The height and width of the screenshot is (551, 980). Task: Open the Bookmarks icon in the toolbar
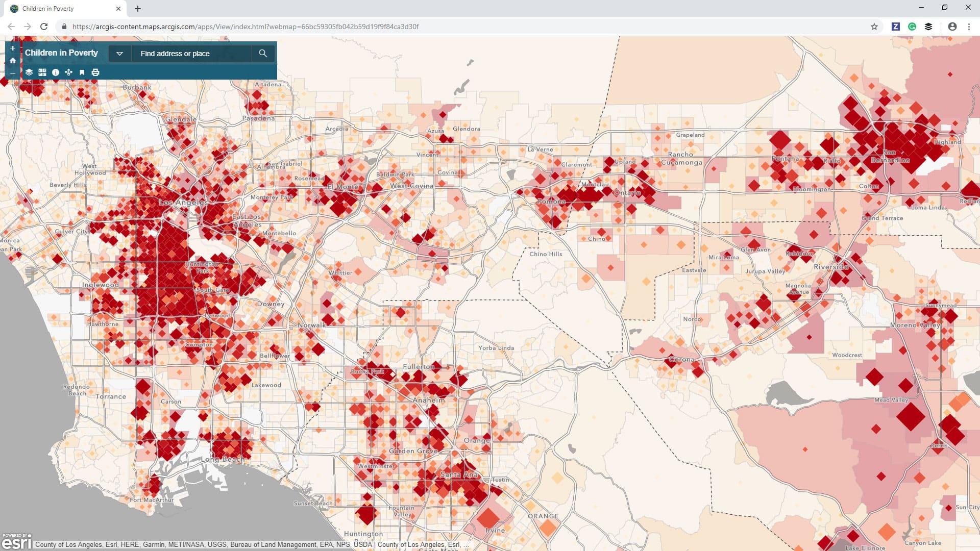point(82,72)
